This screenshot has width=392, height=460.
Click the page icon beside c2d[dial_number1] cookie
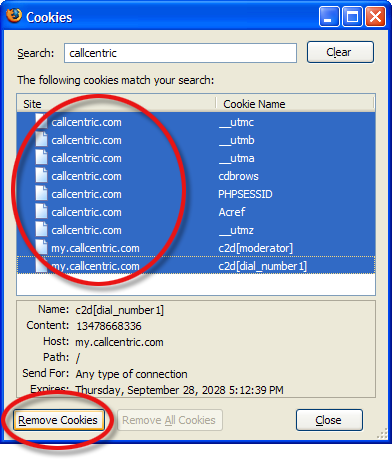[42, 265]
